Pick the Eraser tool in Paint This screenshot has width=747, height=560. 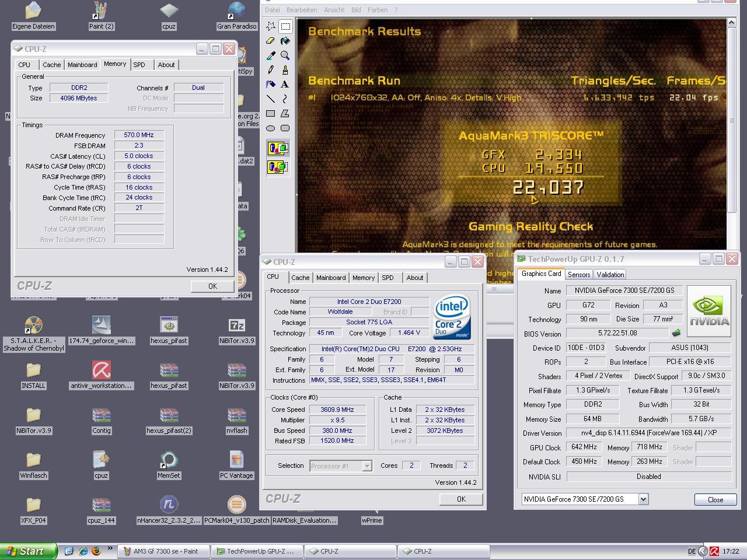[x=271, y=41]
